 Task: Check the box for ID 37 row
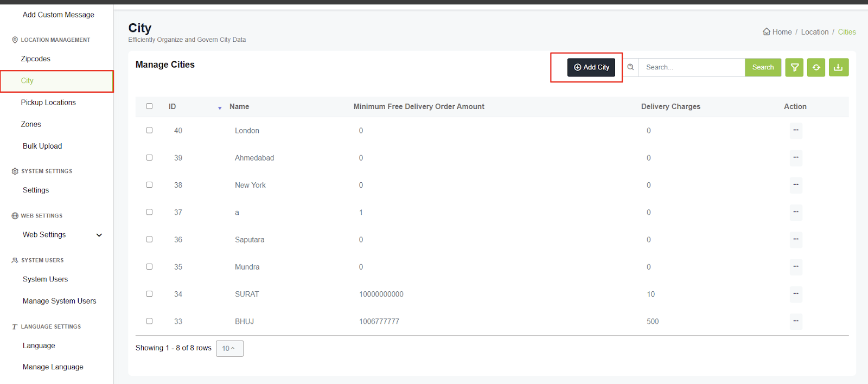click(149, 212)
